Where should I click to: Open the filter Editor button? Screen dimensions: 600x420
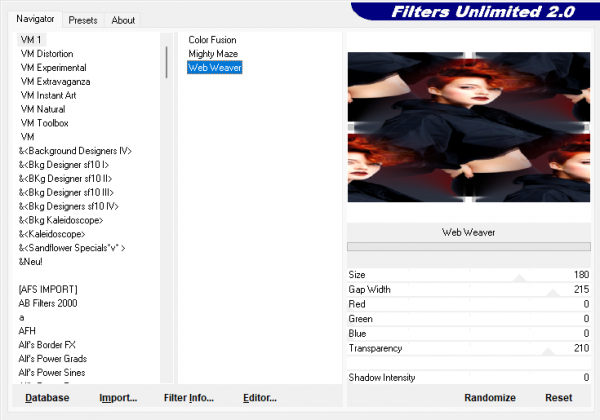pyautogui.click(x=259, y=398)
